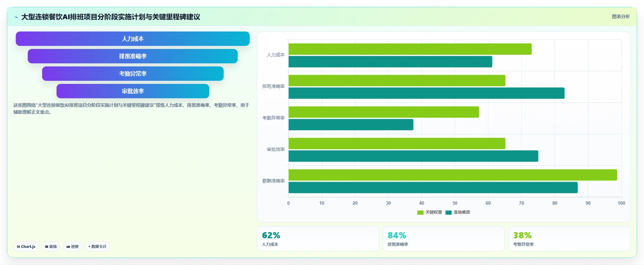Click the small icon before the title

[16, 17]
